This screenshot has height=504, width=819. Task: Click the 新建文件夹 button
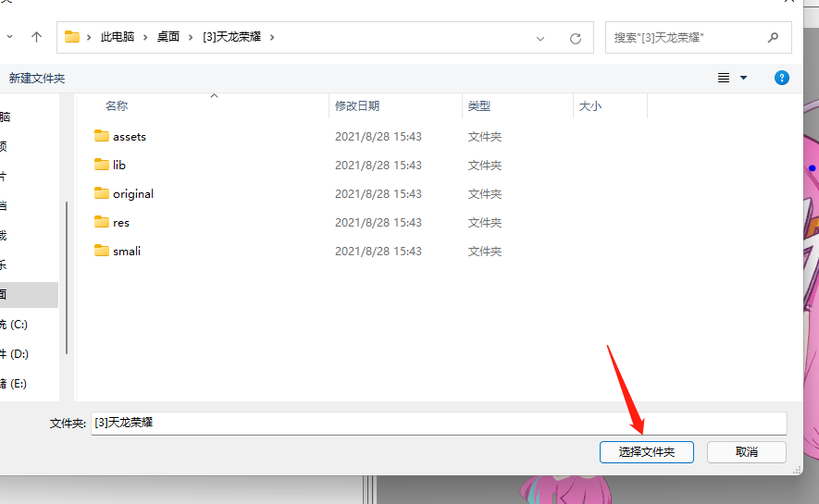[37, 79]
